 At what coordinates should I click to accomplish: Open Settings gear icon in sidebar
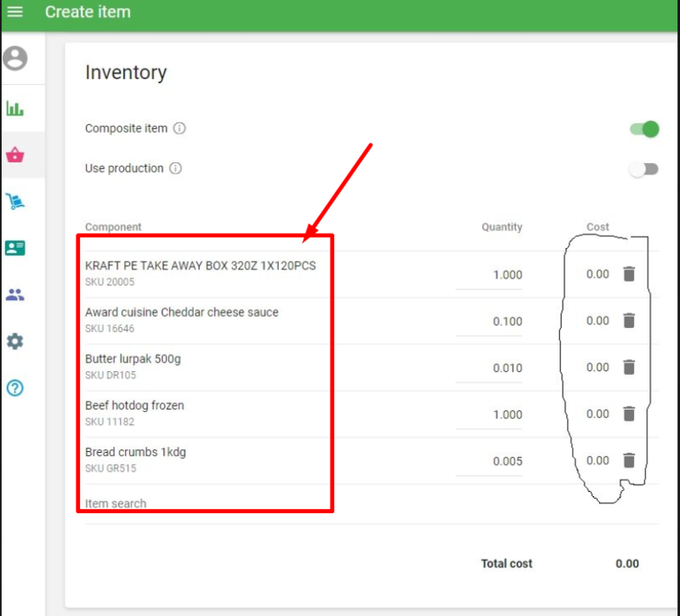tap(15, 342)
